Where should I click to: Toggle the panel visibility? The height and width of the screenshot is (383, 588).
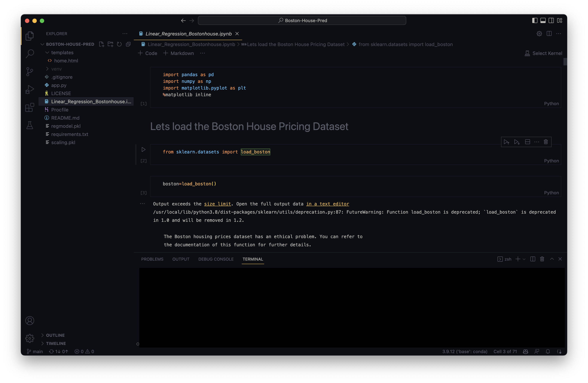pos(543,20)
